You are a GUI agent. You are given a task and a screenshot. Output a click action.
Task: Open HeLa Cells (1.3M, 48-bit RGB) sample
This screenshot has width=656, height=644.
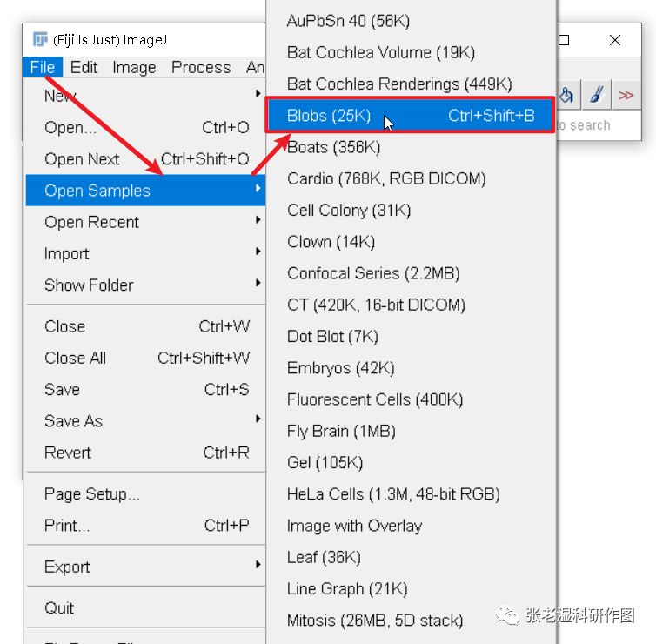point(411,494)
